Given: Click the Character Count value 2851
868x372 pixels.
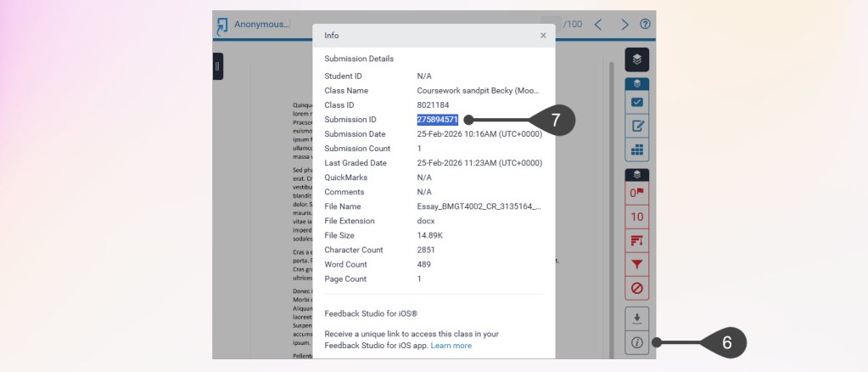Looking at the screenshot, I should tap(426, 250).
